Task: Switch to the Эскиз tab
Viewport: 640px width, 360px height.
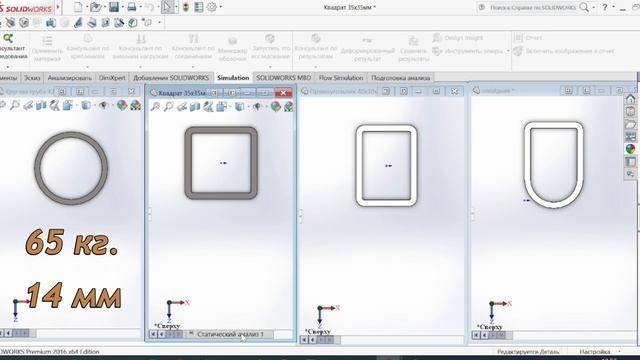Action: (x=32, y=78)
